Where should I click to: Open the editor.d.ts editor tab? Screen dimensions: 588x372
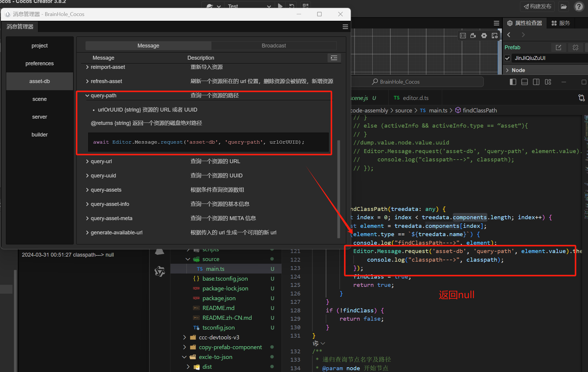[415, 98]
